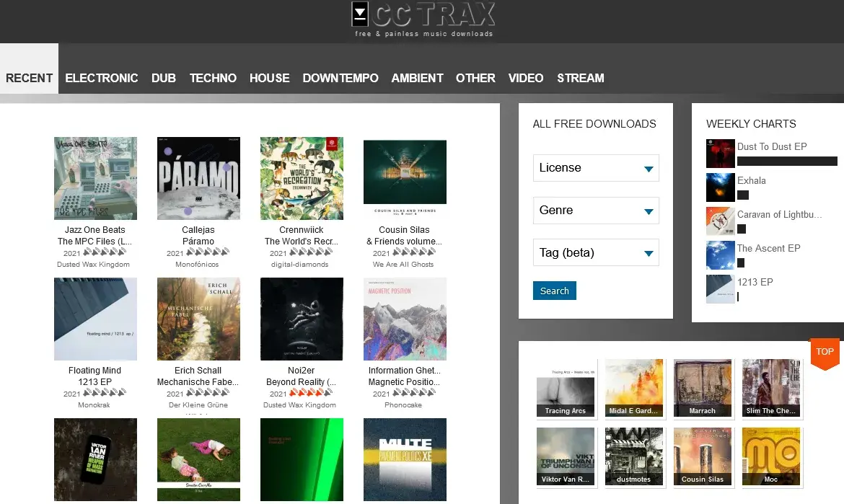This screenshot has width=844, height=504.
Task: Open Caravan of Lightbu... chart entry
Action: tap(779, 214)
